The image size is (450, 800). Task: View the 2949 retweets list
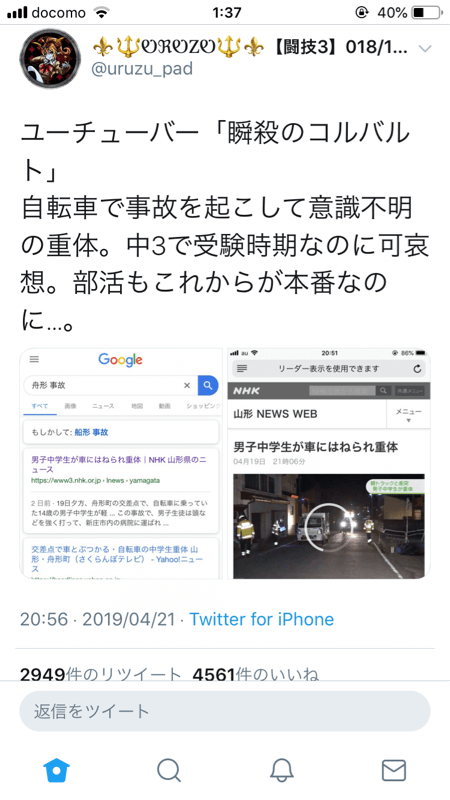pos(101,674)
